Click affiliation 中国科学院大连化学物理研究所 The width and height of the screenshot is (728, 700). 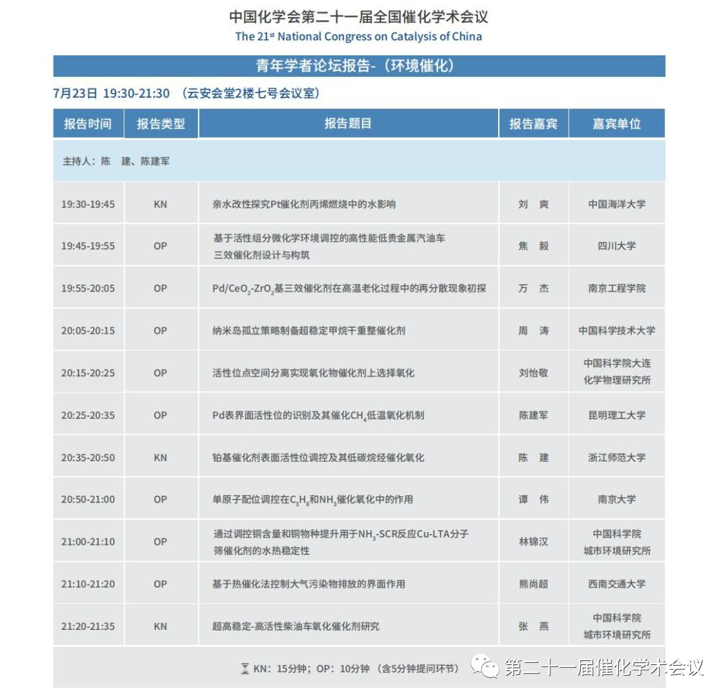(617, 372)
